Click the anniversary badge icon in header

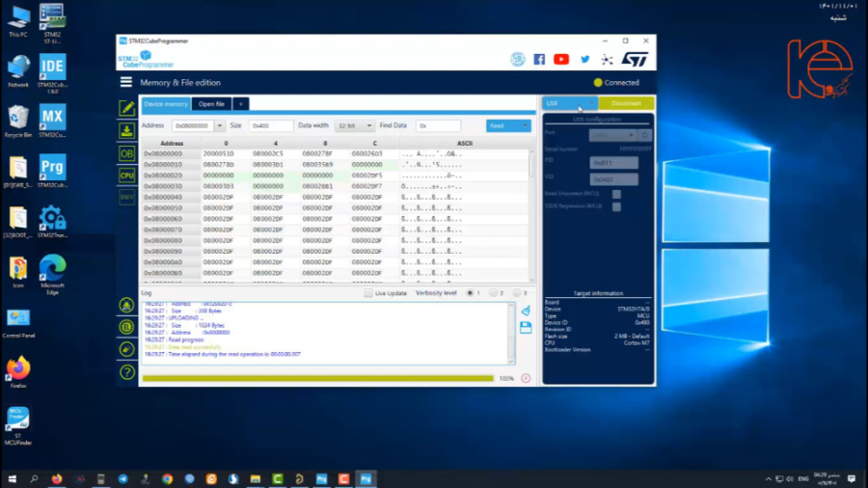[x=518, y=59]
